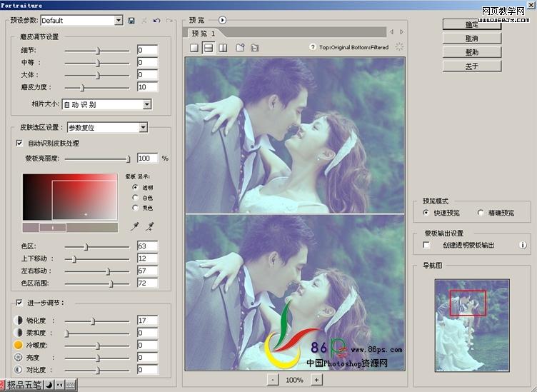Zoom out with the minus button

click(x=273, y=380)
